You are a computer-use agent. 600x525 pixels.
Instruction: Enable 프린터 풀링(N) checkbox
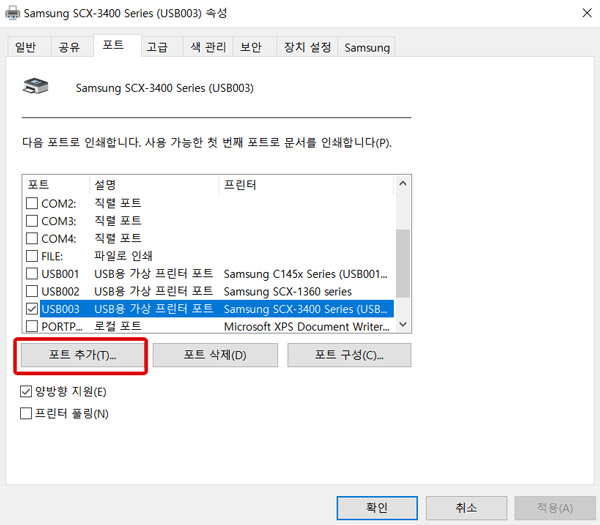pyautogui.click(x=26, y=413)
